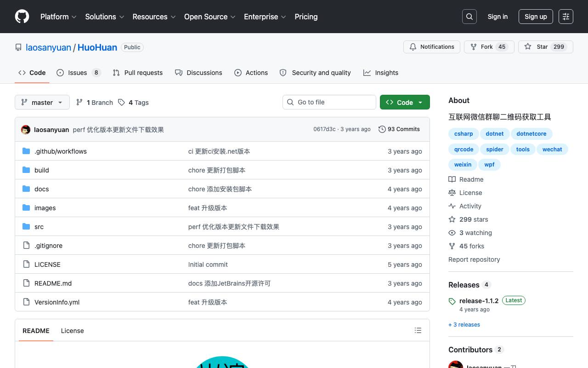The height and width of the screenshot is (368, 588).
Task: Open the Actions tab
Action: 251,73
